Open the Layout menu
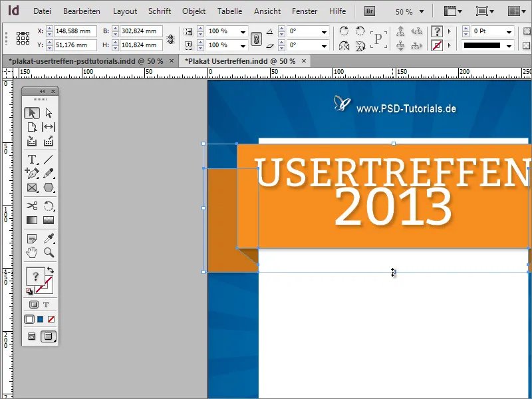Image resolution: width=532 pixels, height=399 pixels. pos(125,11)
